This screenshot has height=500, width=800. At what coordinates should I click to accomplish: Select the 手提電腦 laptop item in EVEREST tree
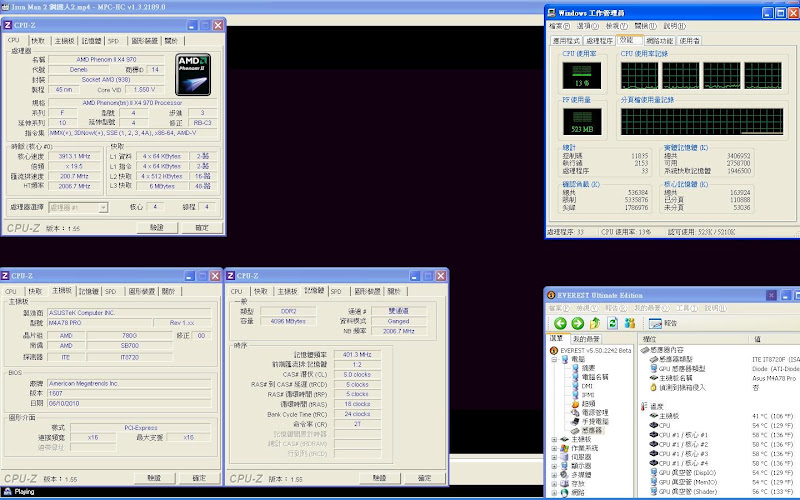589,421
